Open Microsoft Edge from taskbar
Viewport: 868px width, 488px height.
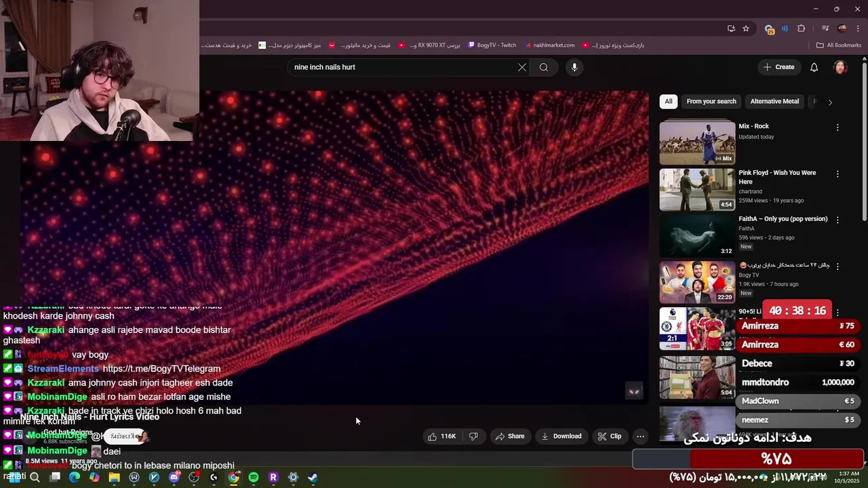point(75,477)
